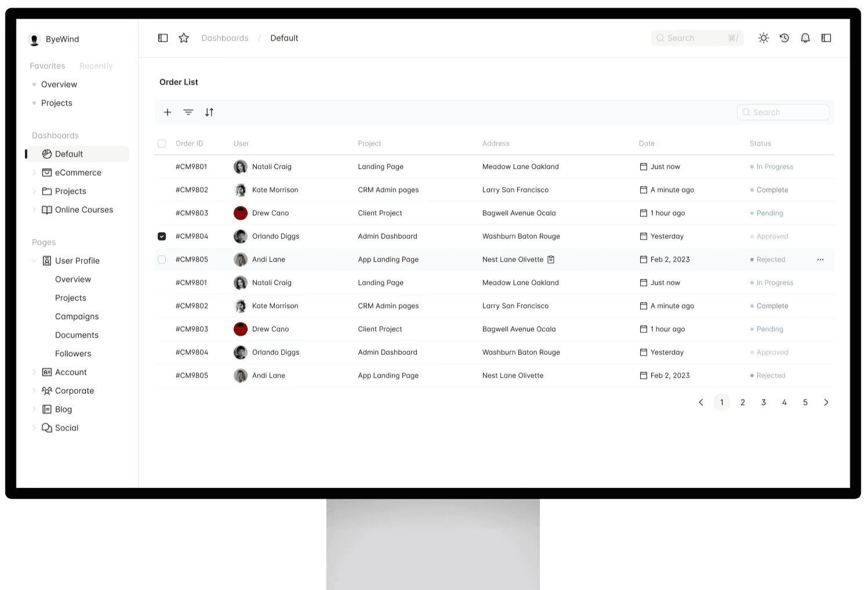Toggle the light/dark theme icon
Screen dimensions: 868x590
pos(763,38)
